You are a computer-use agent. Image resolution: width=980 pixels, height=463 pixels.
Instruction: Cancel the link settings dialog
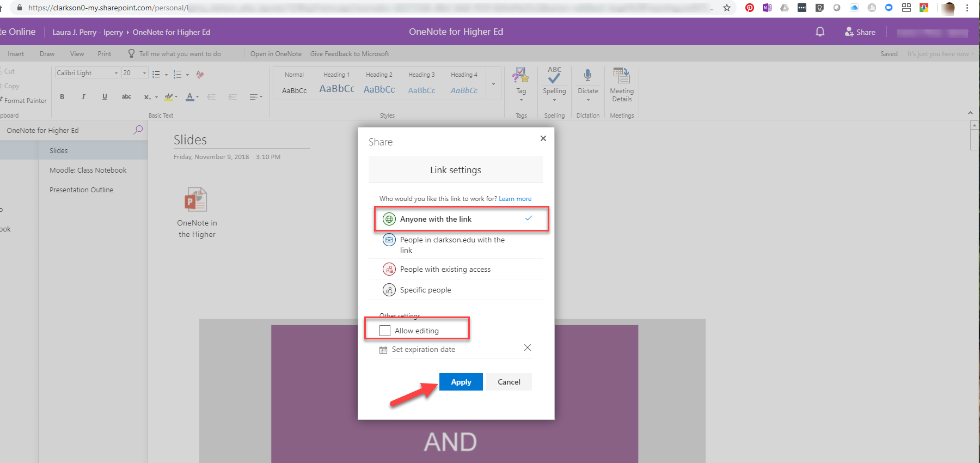[x=509, y=382]
